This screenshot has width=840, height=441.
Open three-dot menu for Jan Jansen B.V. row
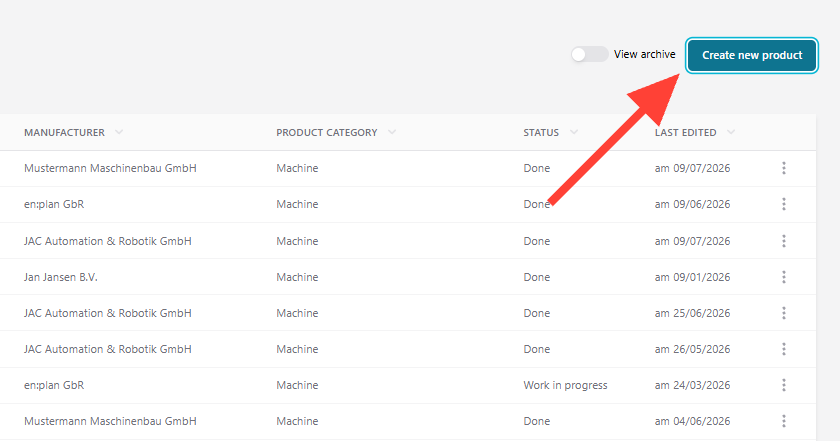(784, 277)
